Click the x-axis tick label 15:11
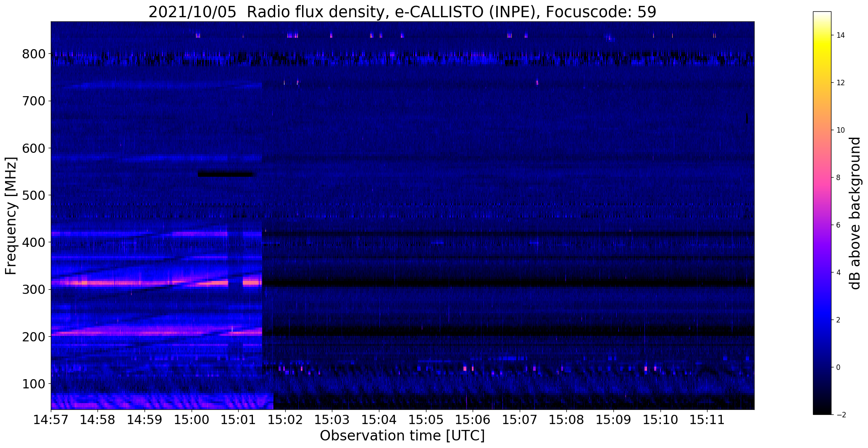Image resolution: width=868 pixels, height=448 pixels. [x=708, y=420]
